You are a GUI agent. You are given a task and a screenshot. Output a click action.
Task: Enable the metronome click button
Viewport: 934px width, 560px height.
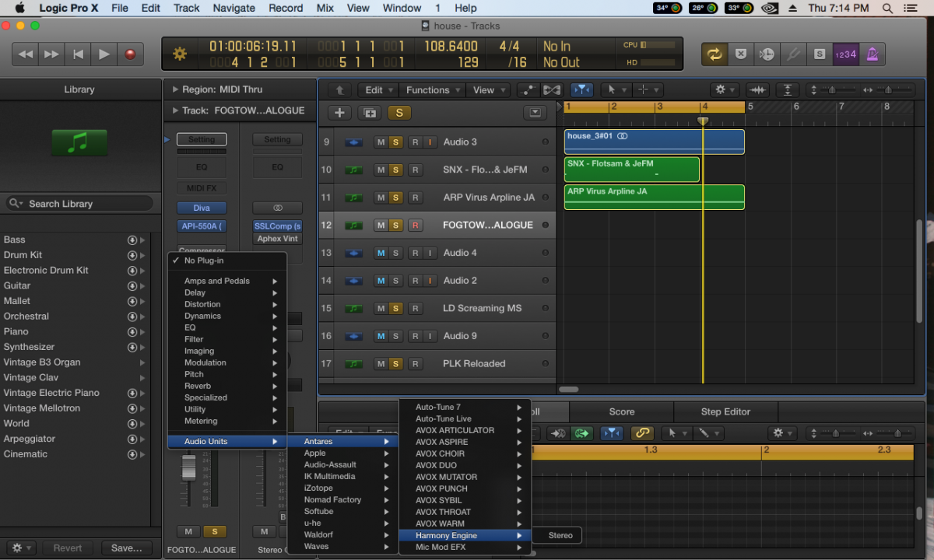click(x=873, y=54)
